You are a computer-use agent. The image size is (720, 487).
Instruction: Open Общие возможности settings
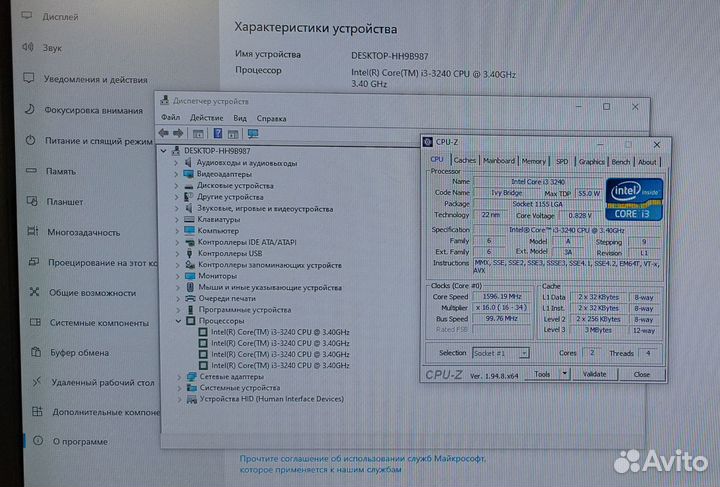[x=92, y=293]
